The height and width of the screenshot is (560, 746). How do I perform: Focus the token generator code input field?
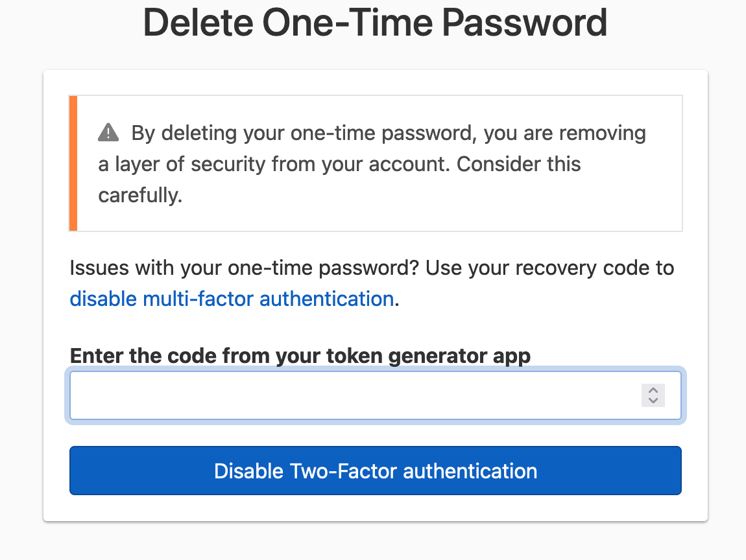(324, 395)
